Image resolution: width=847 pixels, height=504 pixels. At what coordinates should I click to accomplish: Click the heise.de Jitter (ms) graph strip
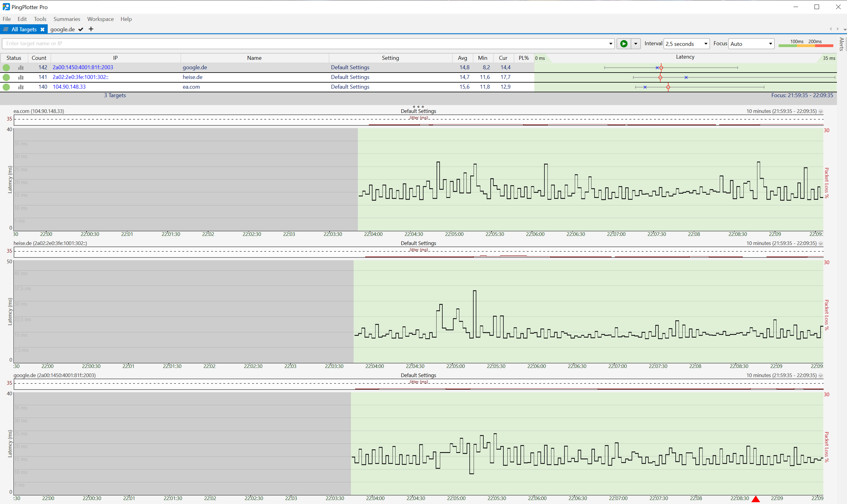(x=418, y=252)
